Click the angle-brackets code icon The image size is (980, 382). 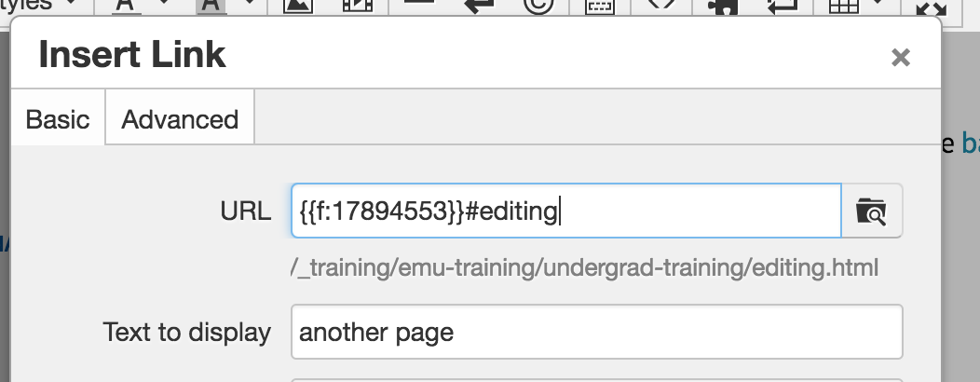[x=660, y=7]
